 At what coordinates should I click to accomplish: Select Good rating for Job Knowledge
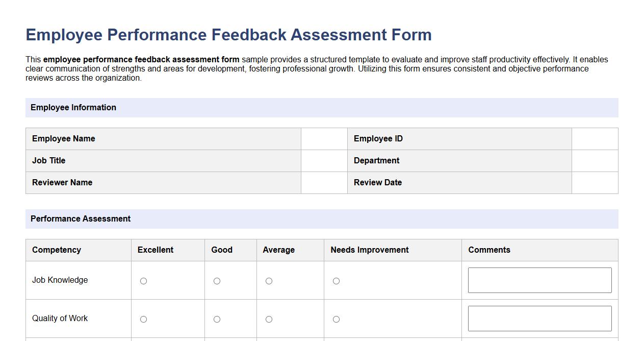(217, 280)
